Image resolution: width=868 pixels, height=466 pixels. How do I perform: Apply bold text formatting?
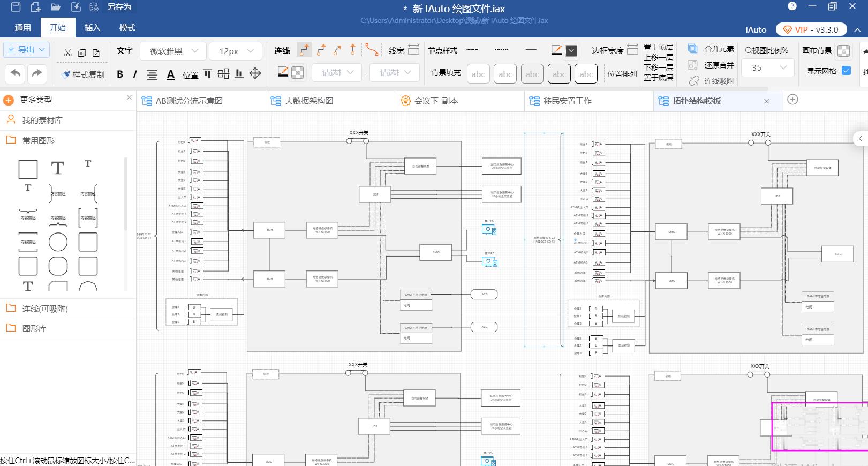(x=120, y=74)
